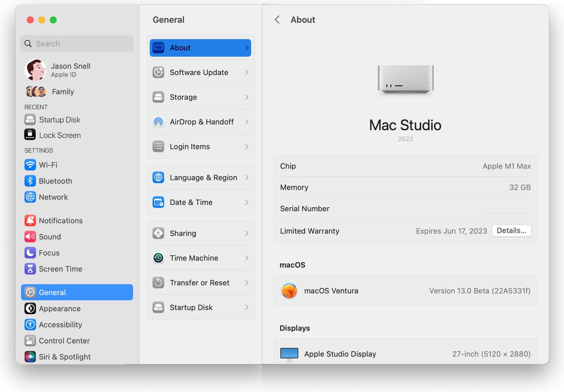The image size is (564, 392).
Task: Select Transfer or Reset
Action: [x=200, y=282]
